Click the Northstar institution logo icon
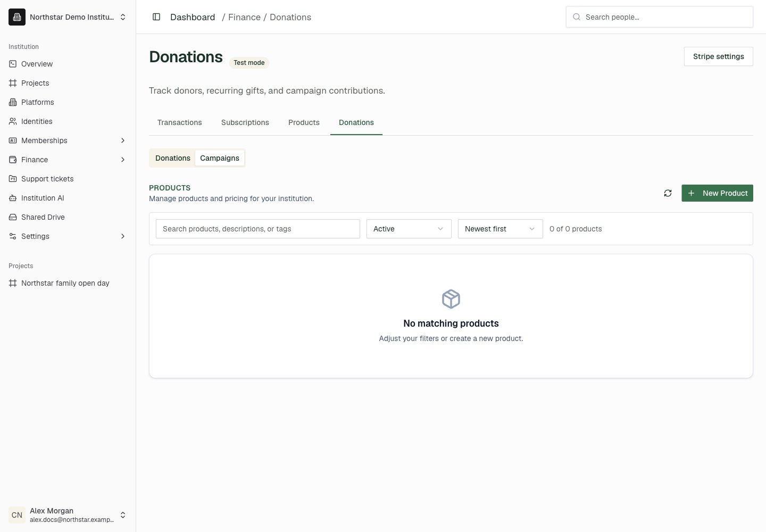 (x=17, y=17)
